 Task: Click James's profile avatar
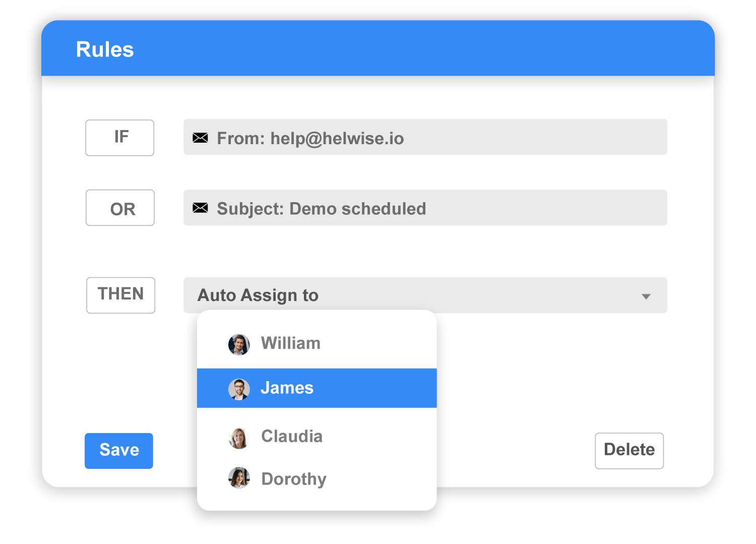[239, 389]
